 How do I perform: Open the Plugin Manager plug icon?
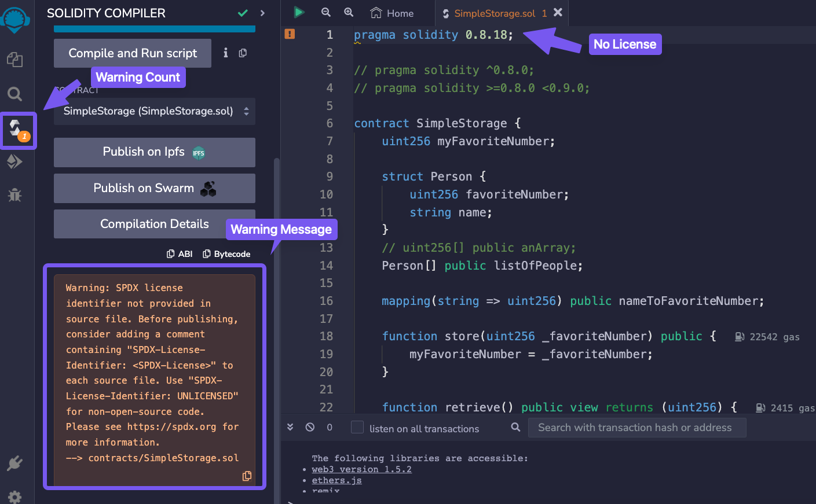(15, 463)
